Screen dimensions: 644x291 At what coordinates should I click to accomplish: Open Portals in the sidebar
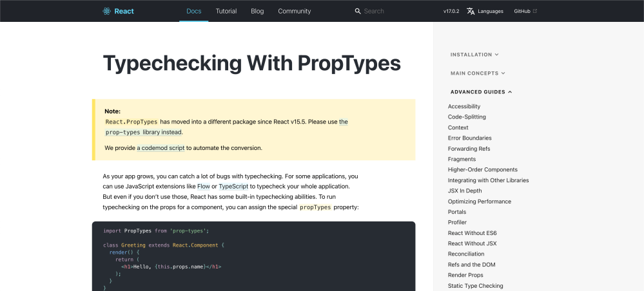(x=457, y=212)
